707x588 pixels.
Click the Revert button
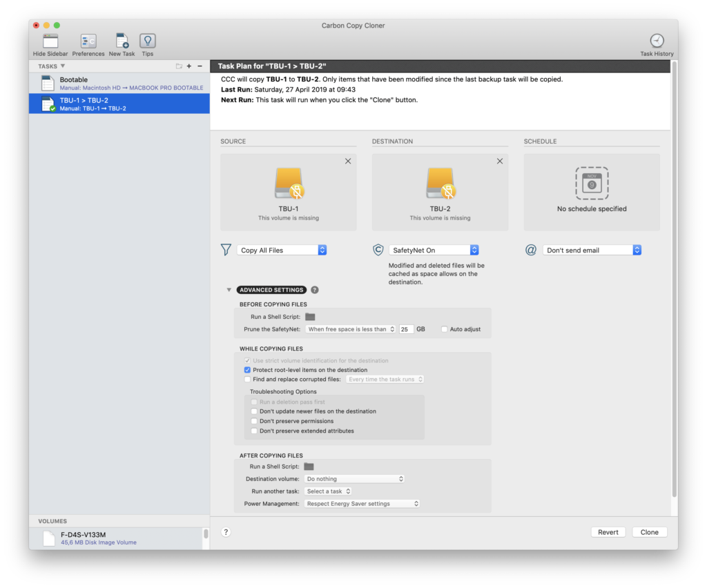608,532
